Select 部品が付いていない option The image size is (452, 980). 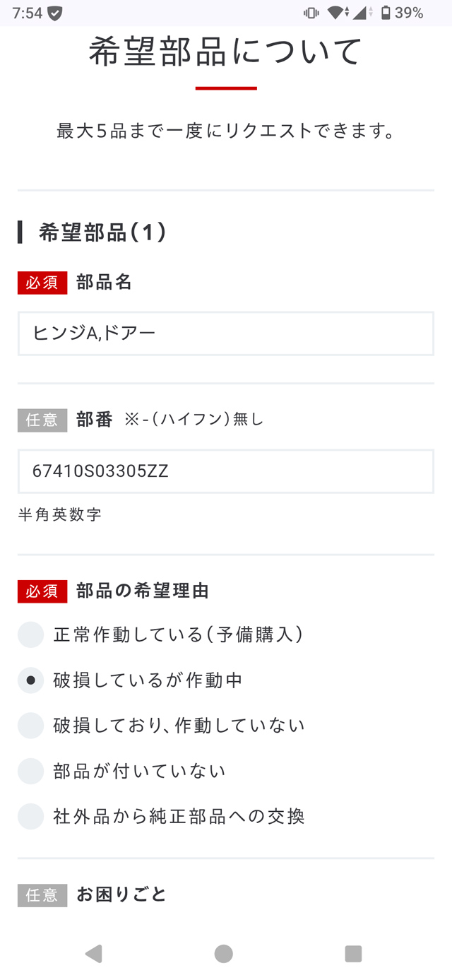[x=30, y=770]
